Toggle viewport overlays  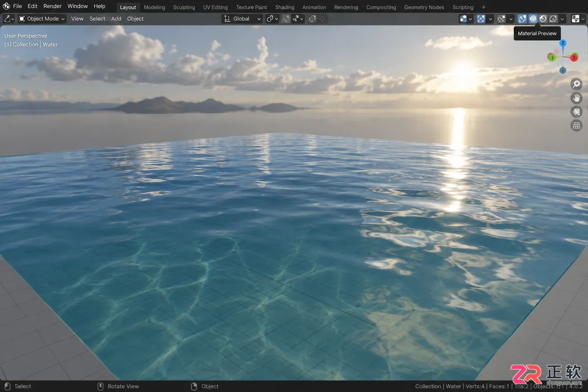pyautogui.click(x=501, y=19)
